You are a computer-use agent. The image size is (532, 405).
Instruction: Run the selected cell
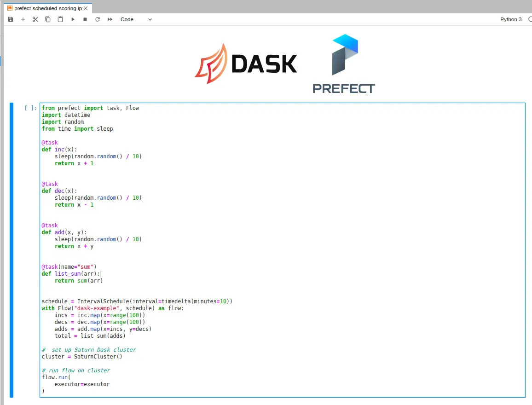[73, 19]
